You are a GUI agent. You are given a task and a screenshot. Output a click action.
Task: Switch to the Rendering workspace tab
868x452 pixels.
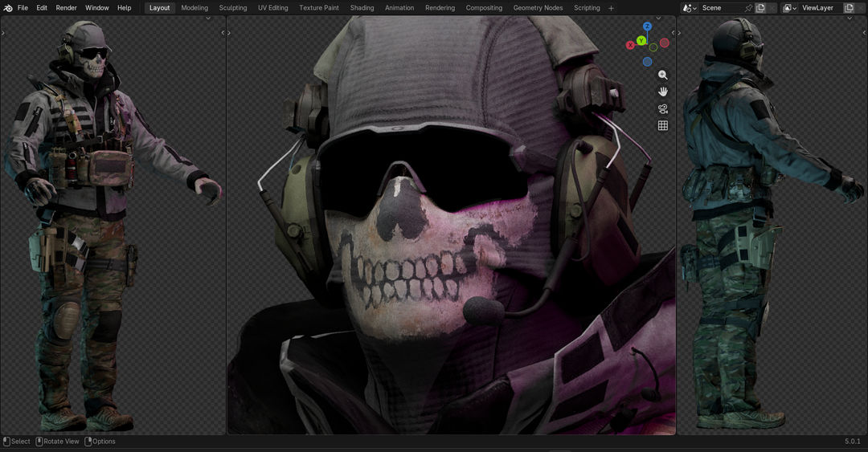pos(440,8)
